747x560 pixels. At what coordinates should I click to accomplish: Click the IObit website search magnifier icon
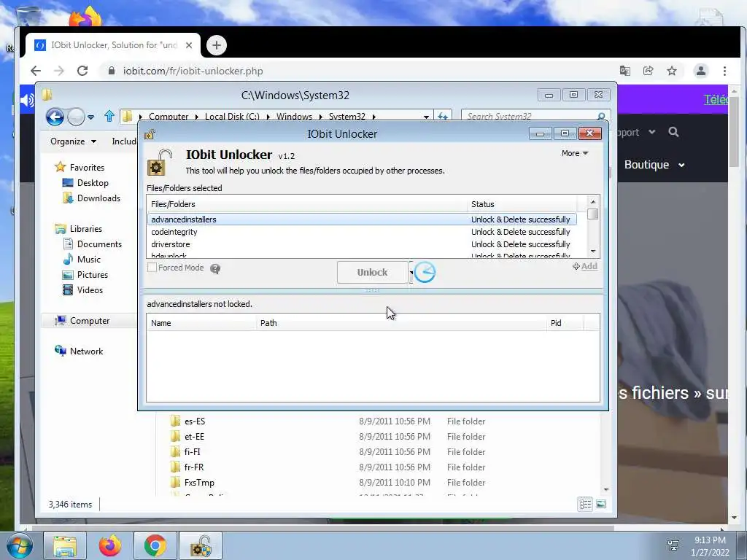point(673,132)
